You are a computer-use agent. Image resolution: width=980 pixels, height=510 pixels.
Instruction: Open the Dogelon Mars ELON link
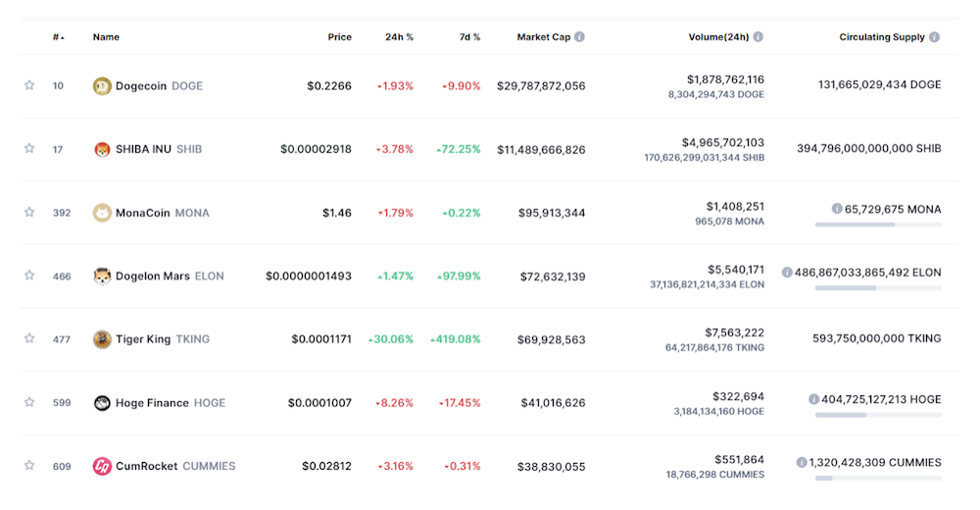[170, 276]
